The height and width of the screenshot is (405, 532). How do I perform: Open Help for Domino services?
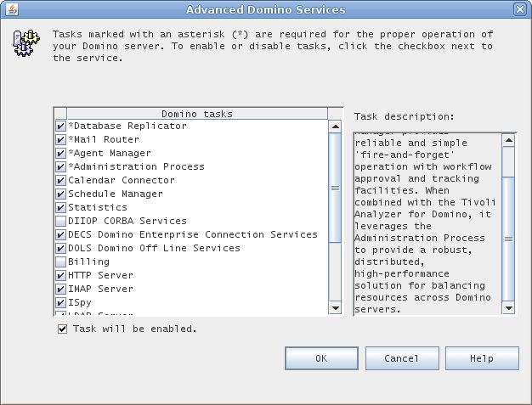482,358
